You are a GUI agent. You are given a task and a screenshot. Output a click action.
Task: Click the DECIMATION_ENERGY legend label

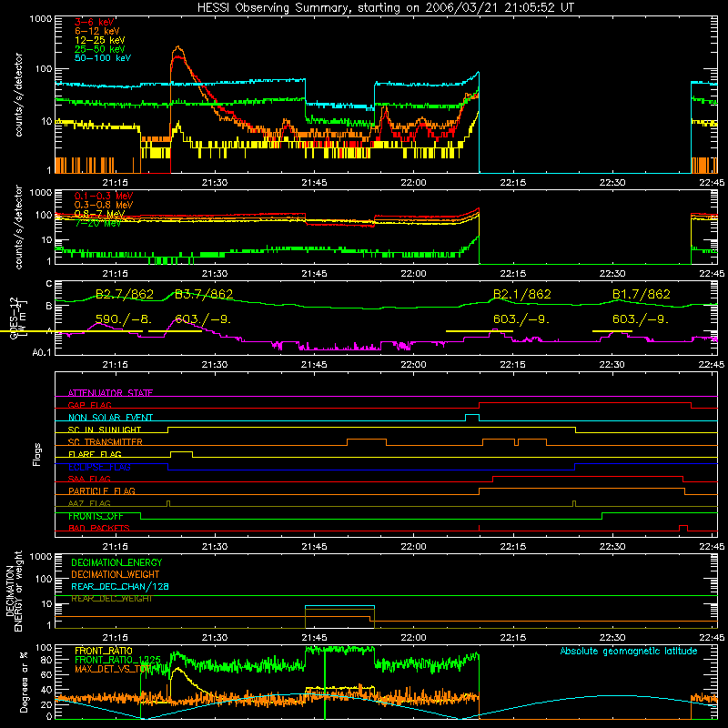[x=116, y=562]
